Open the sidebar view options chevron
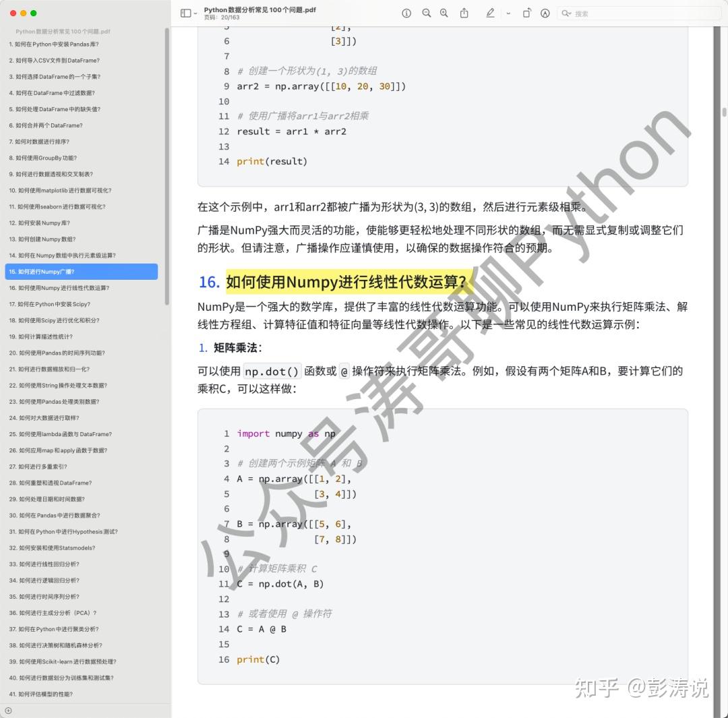The height and width of the screenshot is (718, 728). tap(195, 14)
